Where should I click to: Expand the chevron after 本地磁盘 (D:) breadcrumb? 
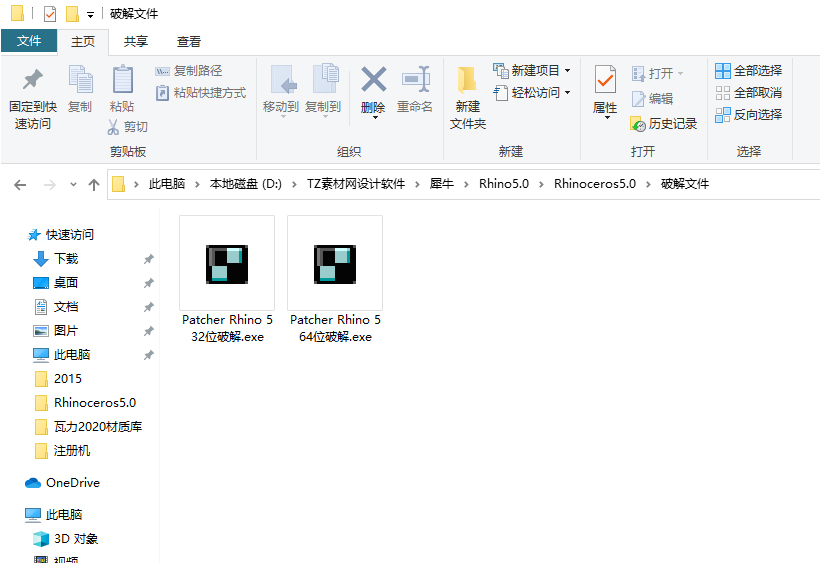pos(294,184)
